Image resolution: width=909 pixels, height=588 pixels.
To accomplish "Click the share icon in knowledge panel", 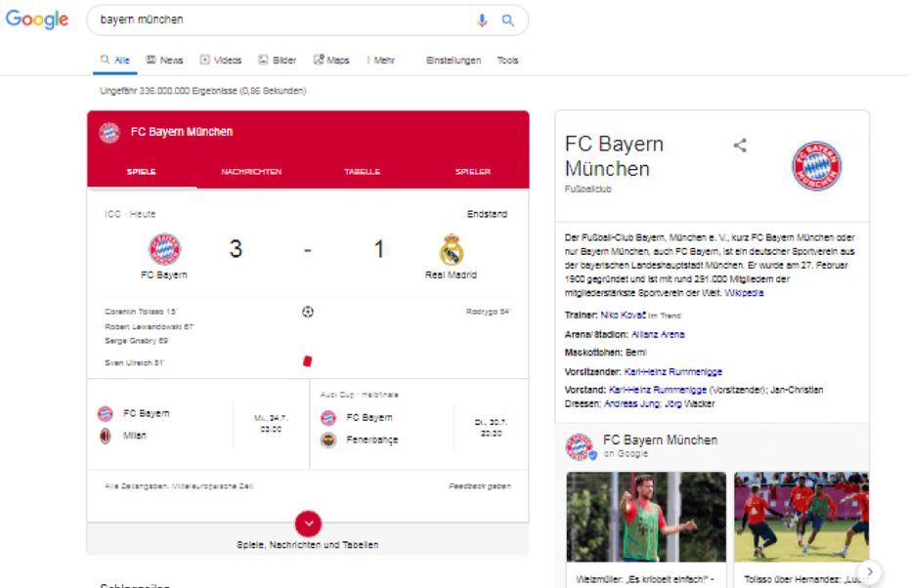I will (x=740, y=145).
